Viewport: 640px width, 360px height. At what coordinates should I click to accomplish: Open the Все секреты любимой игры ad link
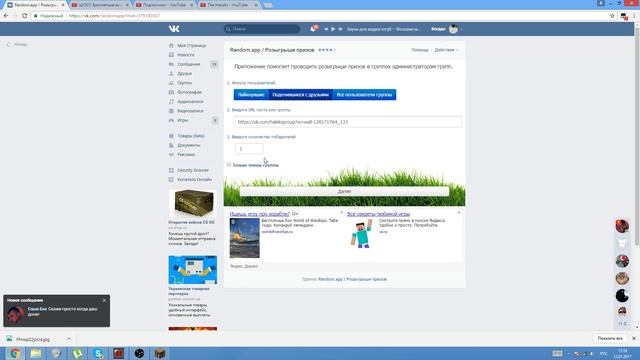(378, 214)
